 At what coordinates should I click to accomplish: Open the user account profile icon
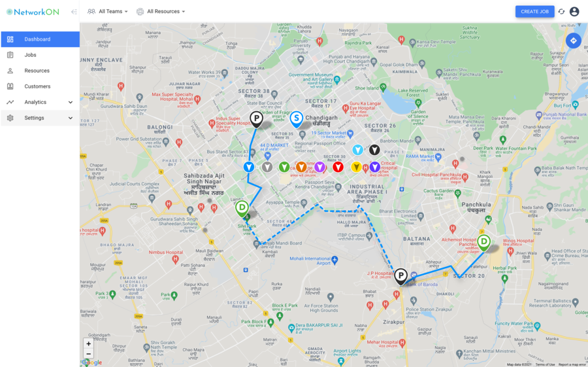574,12
